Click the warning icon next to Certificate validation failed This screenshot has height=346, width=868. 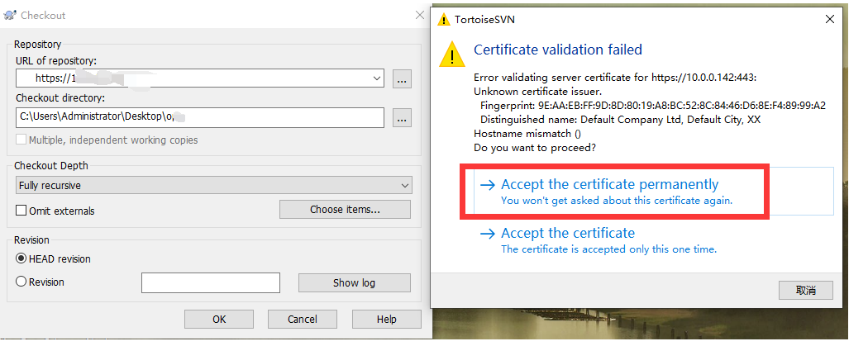click(x=451, y=55)
